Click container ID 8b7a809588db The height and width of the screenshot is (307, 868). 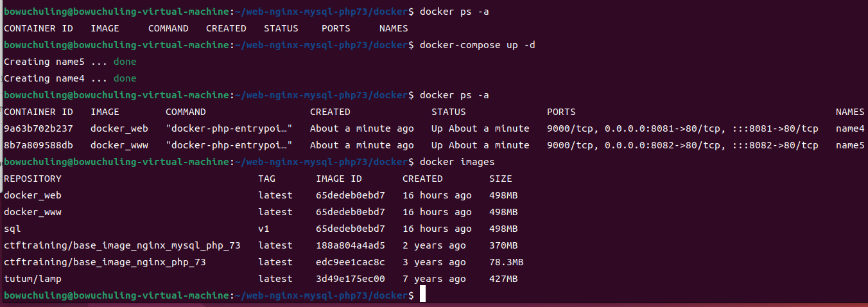click(x=39, y=145)
